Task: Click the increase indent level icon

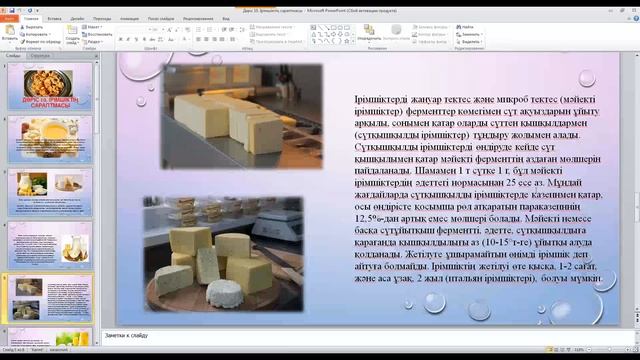Action: pyautogui.click(x=231, y=29)
